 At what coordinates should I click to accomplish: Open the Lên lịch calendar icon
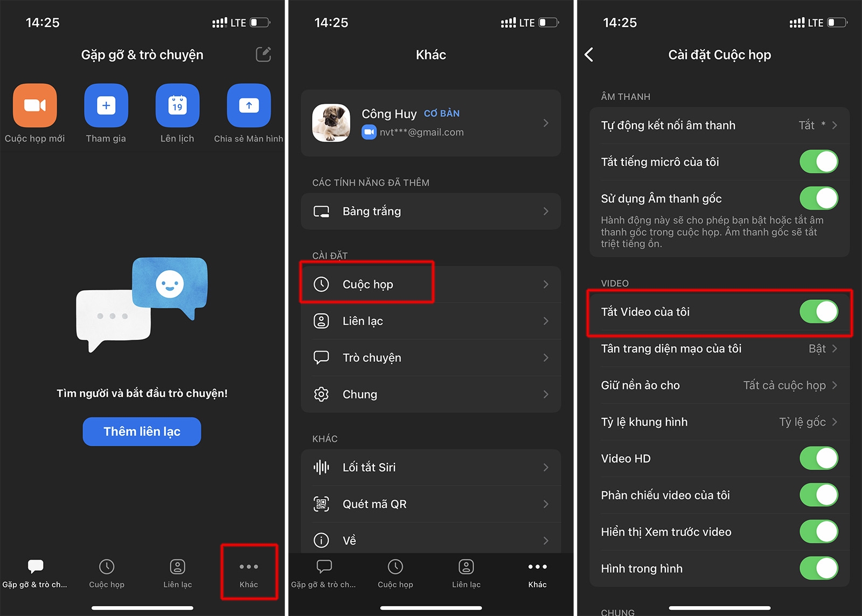(177, 106)
